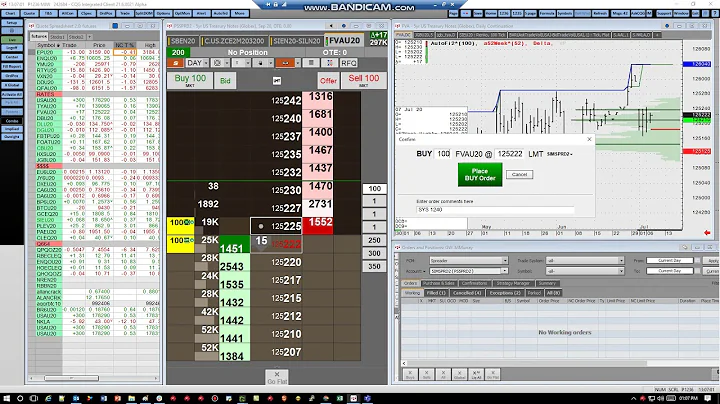Click the list icon left of RFQ
Screen dimensions: 720x404
tap(311, 63)
